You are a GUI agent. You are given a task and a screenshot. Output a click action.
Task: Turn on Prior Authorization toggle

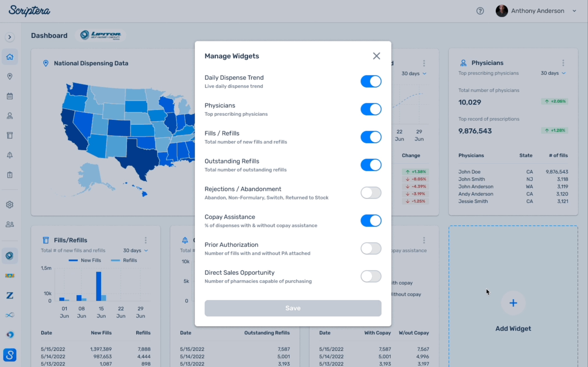tap(371, 249)
